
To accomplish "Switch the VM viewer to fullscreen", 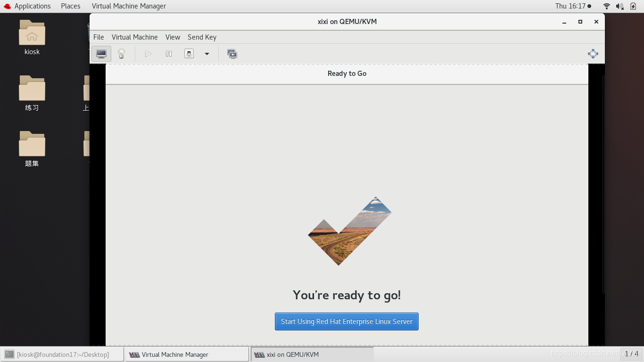I will click(x=593, y=54).
